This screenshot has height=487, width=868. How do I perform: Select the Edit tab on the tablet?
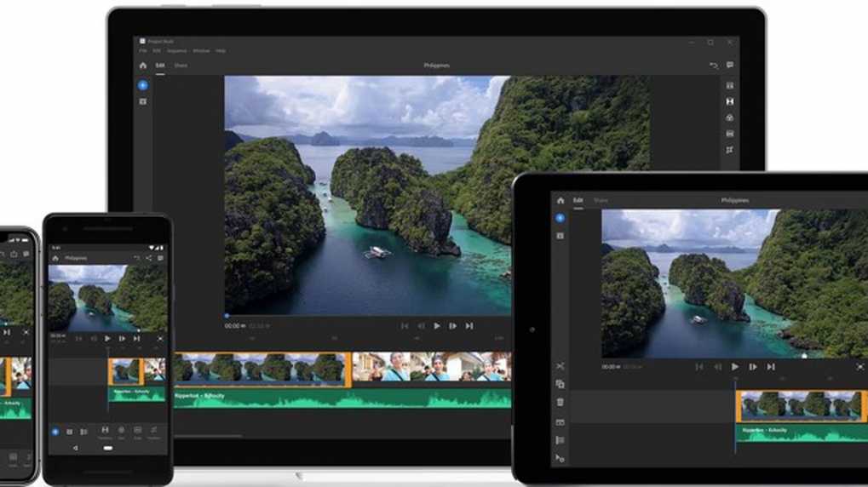click(578, 200)
